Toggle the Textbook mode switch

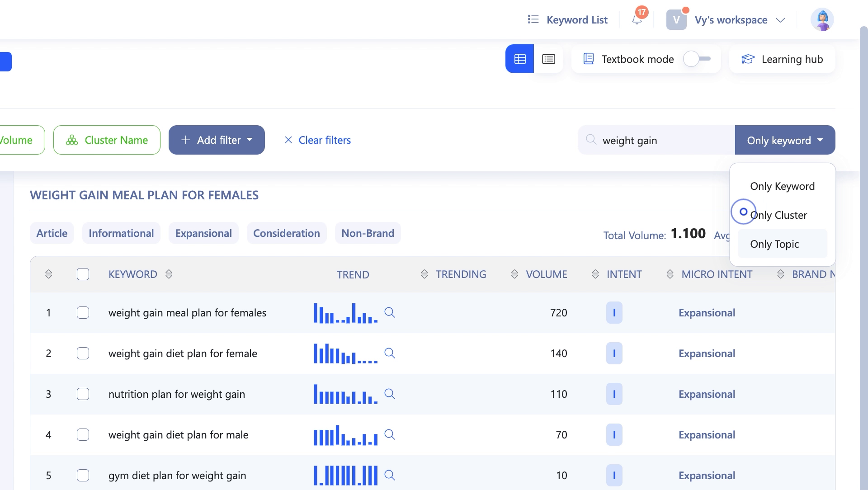pos(697,59)
